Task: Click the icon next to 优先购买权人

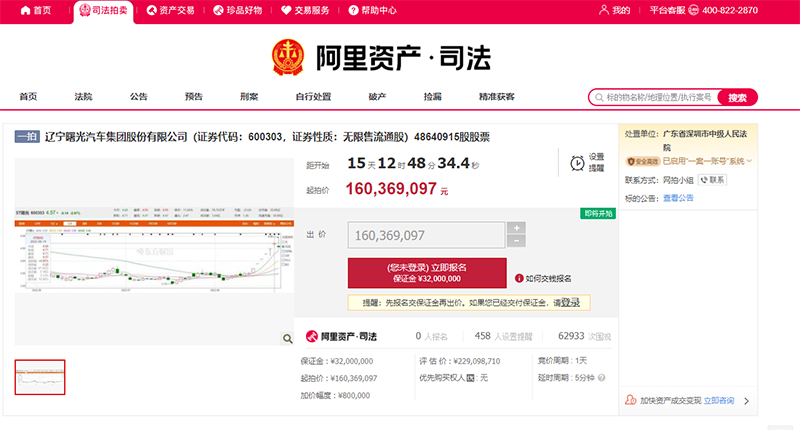Action: click(470, 378)
